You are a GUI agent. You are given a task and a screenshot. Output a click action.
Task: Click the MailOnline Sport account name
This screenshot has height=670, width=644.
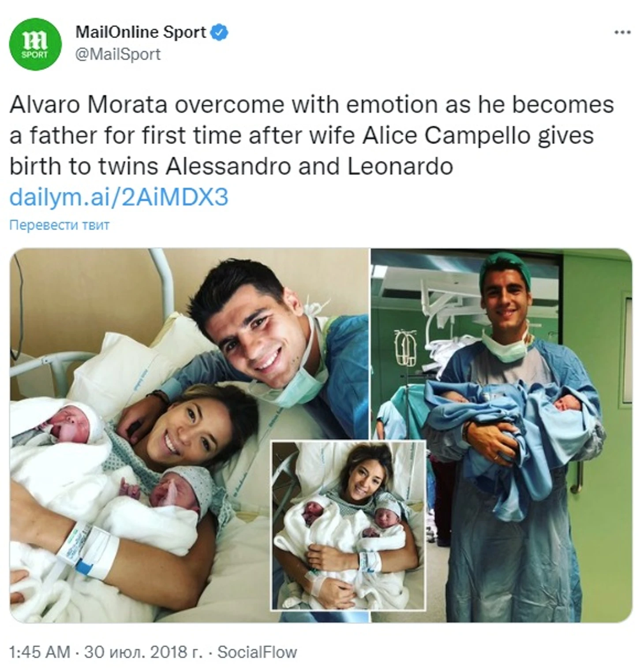coord(140,32)
